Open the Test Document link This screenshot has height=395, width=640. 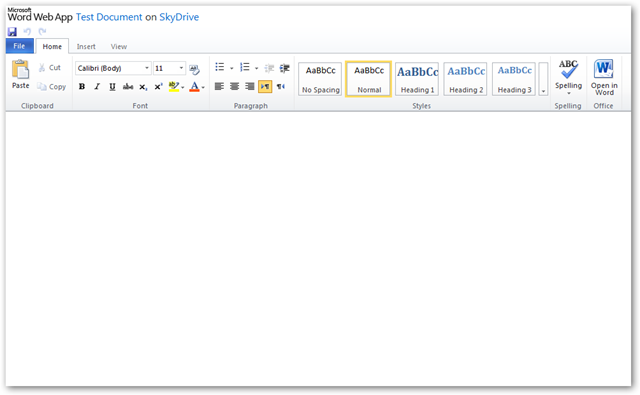click(109, 17)
